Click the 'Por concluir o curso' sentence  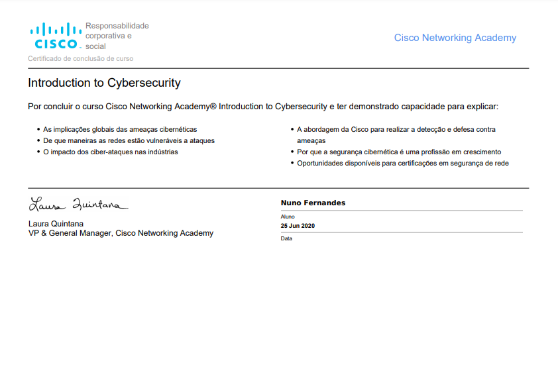262,106
